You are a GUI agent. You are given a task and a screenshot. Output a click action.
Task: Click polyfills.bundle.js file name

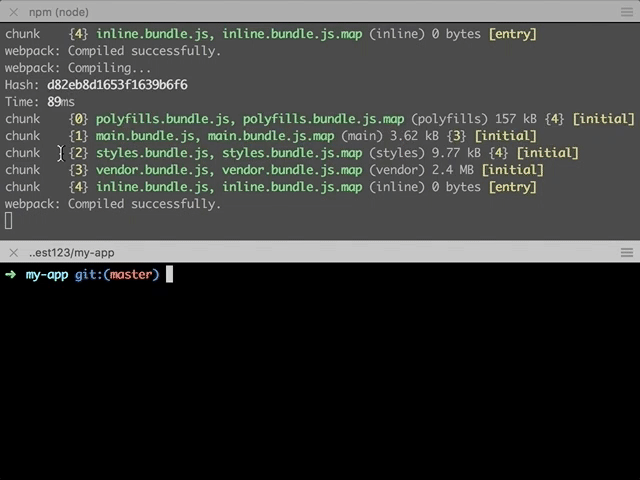click(162, 119)
